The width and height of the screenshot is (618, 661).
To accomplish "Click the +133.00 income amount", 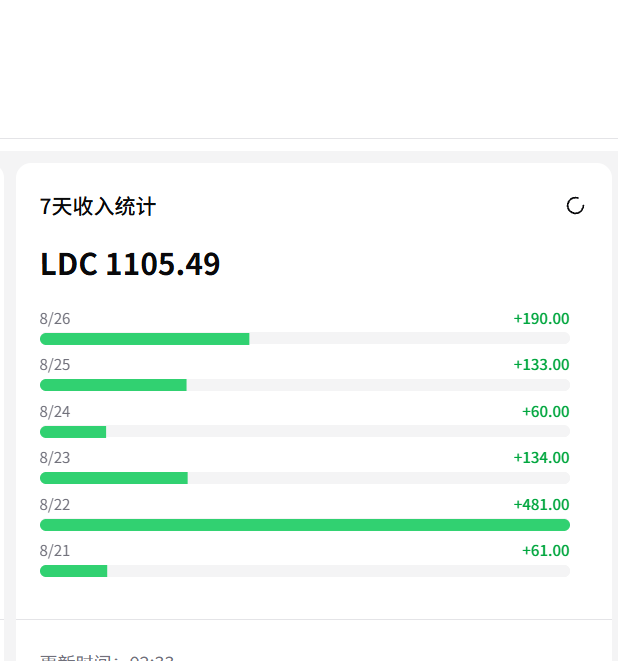I will [x=541, y=365].
